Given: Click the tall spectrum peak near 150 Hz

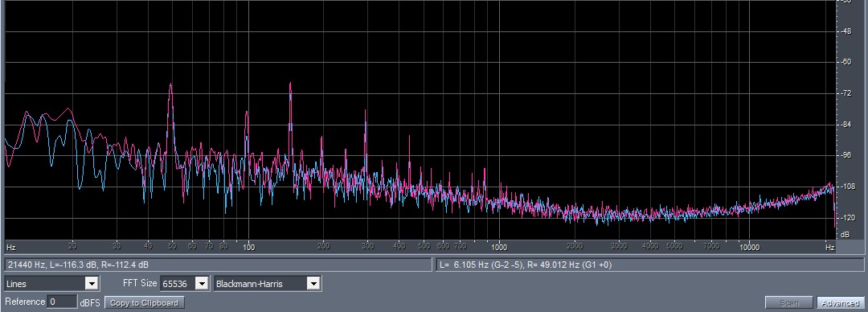Looking at the screenshot, I should point(290,84).
